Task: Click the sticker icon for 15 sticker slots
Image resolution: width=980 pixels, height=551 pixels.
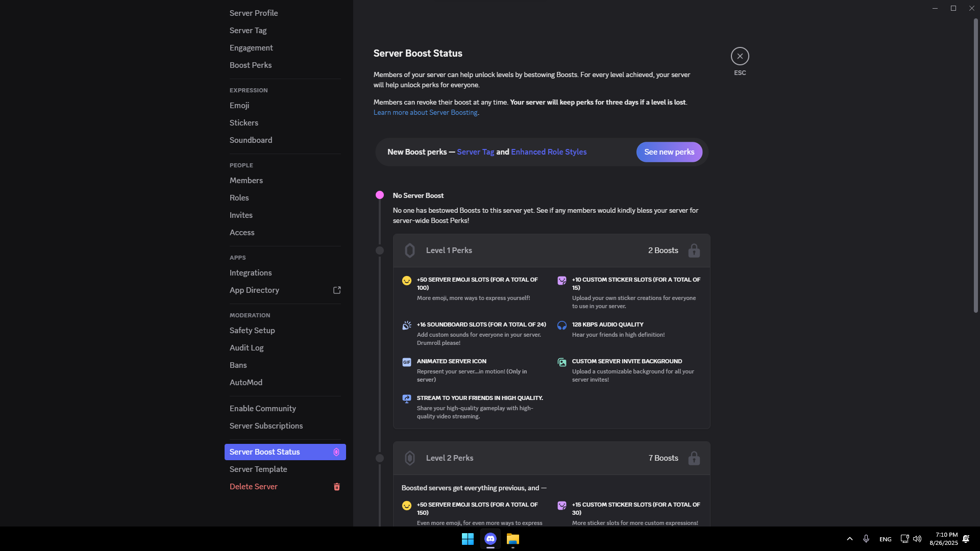Action: (x=562, y=281)
